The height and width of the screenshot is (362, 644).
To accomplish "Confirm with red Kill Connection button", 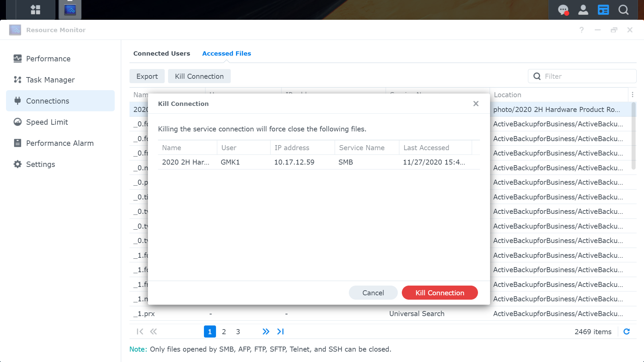I will pyautogui.click(x=439, y=293).
